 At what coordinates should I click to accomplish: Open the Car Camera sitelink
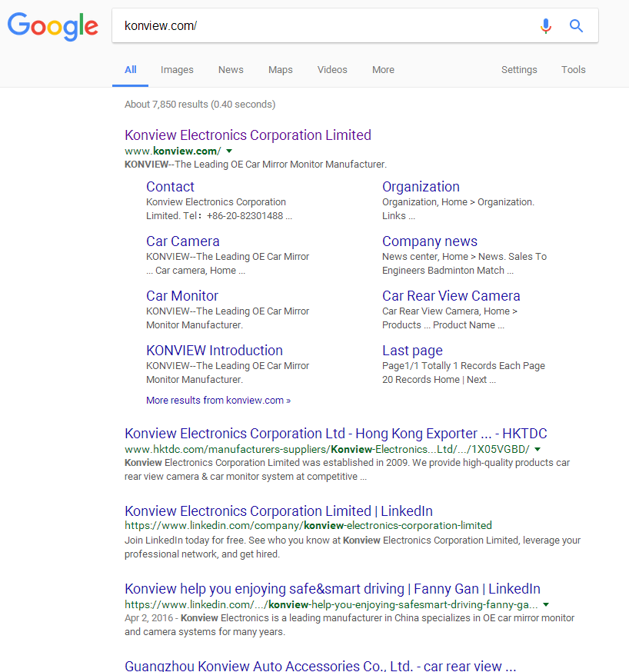pos(183,241)
